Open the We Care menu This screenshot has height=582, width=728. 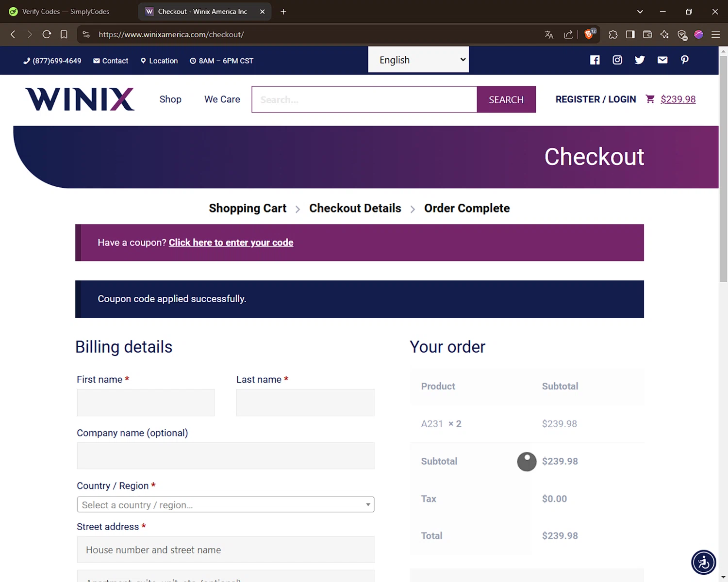tap(222, 99)
